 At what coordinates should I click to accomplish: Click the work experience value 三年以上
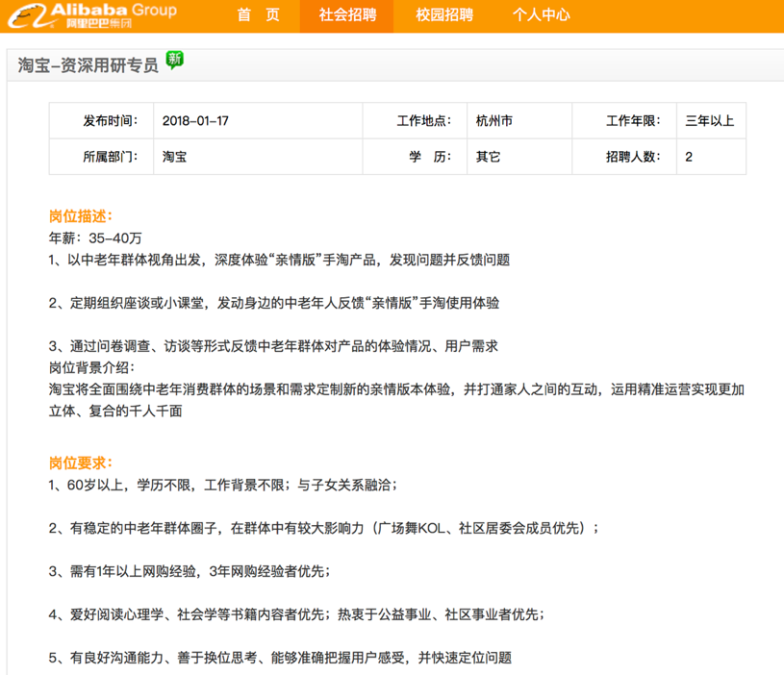pyautogui.click(x=709, y=121)
